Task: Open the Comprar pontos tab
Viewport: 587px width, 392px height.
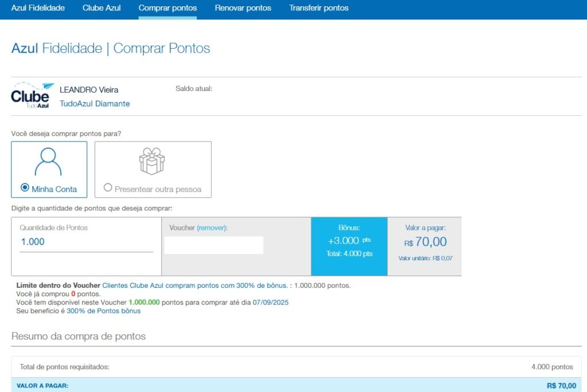Action: point(167,8)
